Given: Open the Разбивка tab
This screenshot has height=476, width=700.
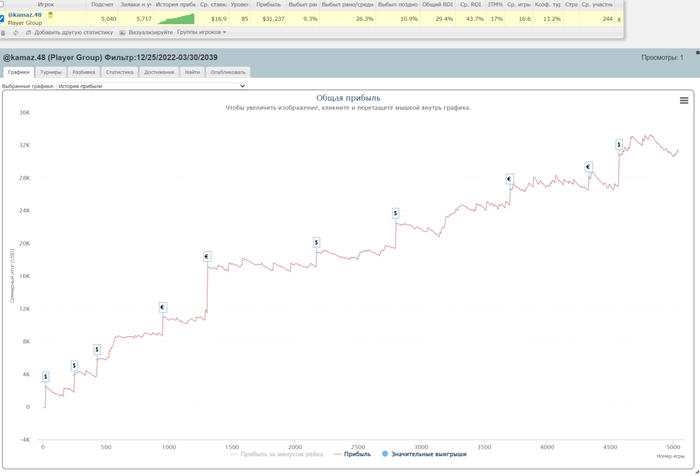Looking at the screenshot, I should click(x=83, y=72).
